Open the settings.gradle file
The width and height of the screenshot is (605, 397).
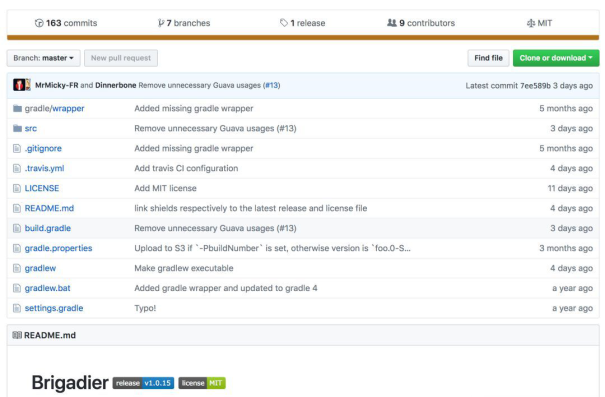click(54, 308)
